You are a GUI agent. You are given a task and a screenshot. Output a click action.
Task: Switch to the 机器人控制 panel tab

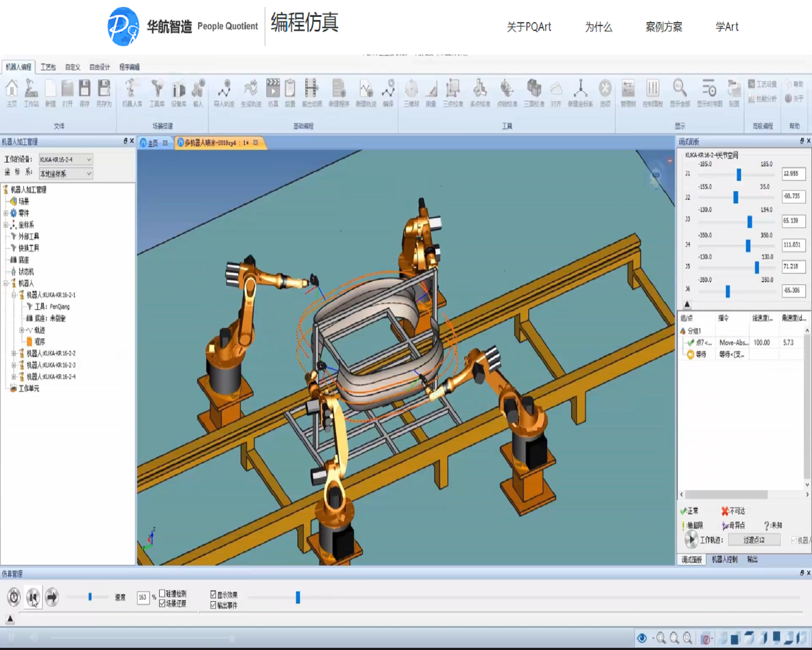(x=724, y=560)
